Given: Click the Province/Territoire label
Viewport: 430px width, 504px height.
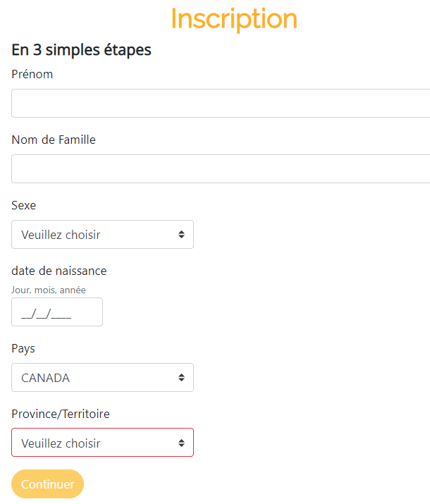Looking at the screenshot, I should click(x=61, y=414).
